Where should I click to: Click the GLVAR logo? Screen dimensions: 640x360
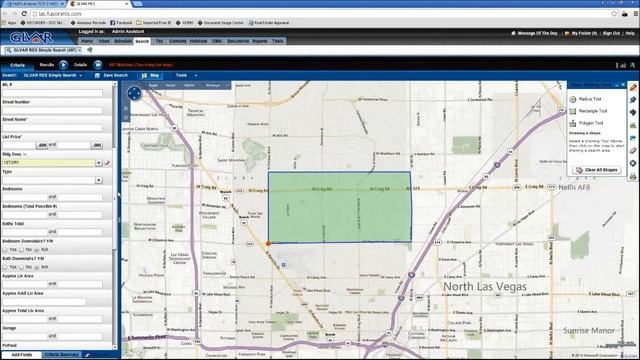pyautogui.click(x=31, y=38)
